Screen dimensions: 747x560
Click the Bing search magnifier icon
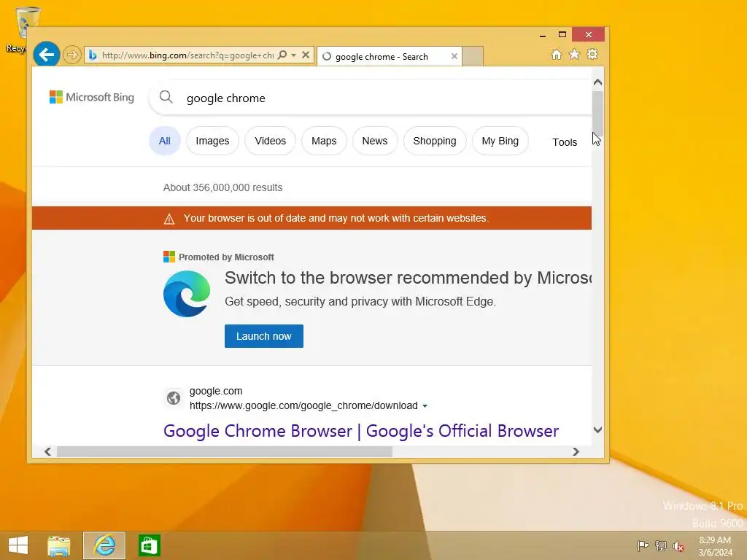(166, 97)
